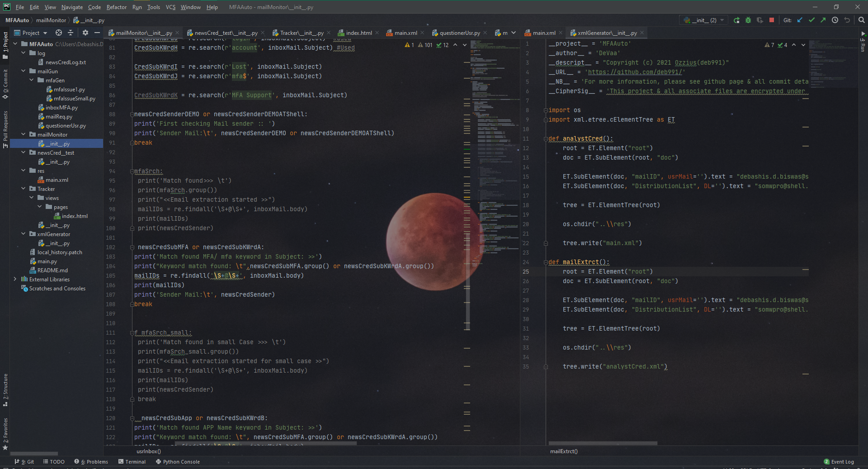Open the Python Console

pos(177,462)
